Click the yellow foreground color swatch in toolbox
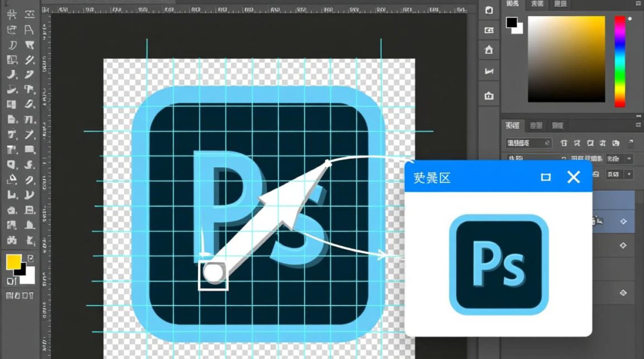 [x=13, y=261]
